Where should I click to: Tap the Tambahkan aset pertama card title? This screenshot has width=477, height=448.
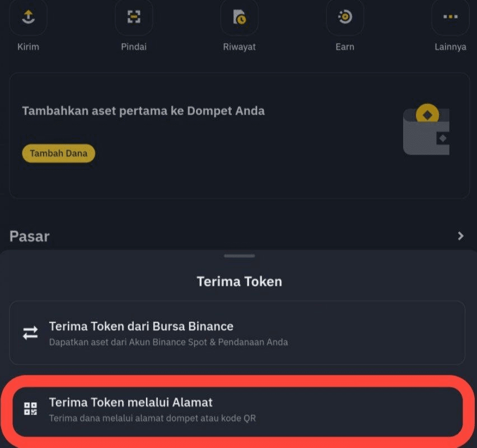[x=143, y=111]
